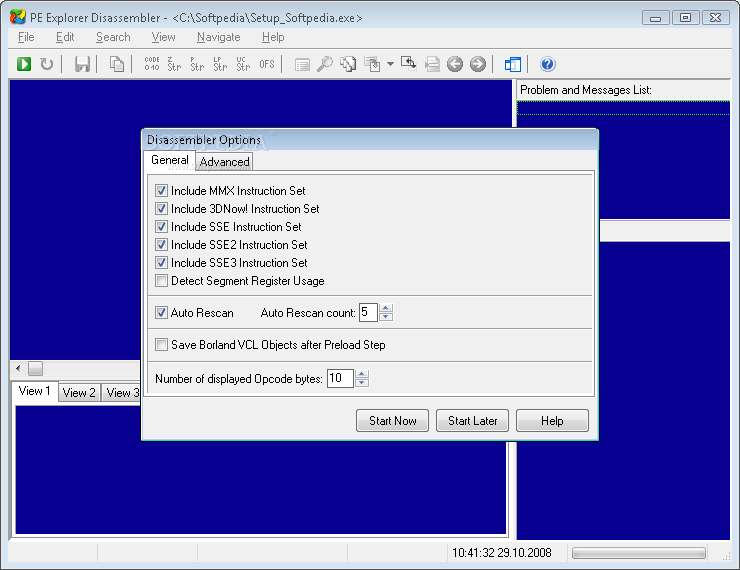Minimize the PE Explorer window
The width and height of the screenshot is (740, 570).
(656, 18)
